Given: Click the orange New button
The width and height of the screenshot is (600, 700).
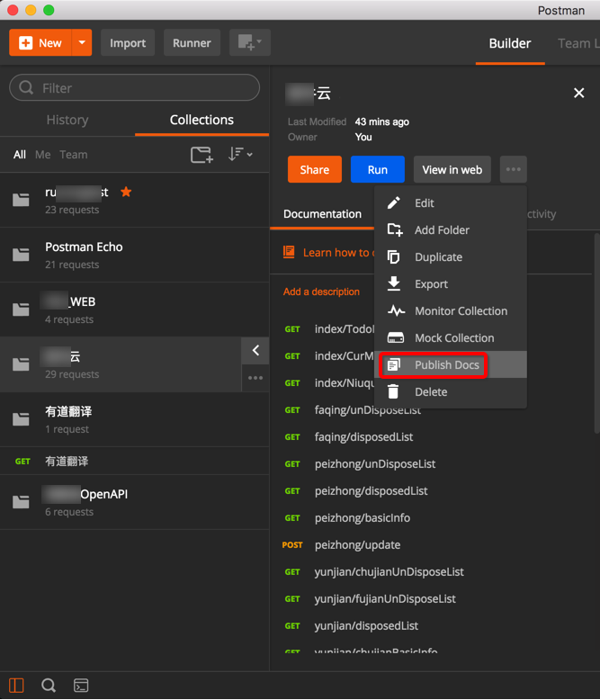Looking at the screenshot, I should click(x=40, y=43).
